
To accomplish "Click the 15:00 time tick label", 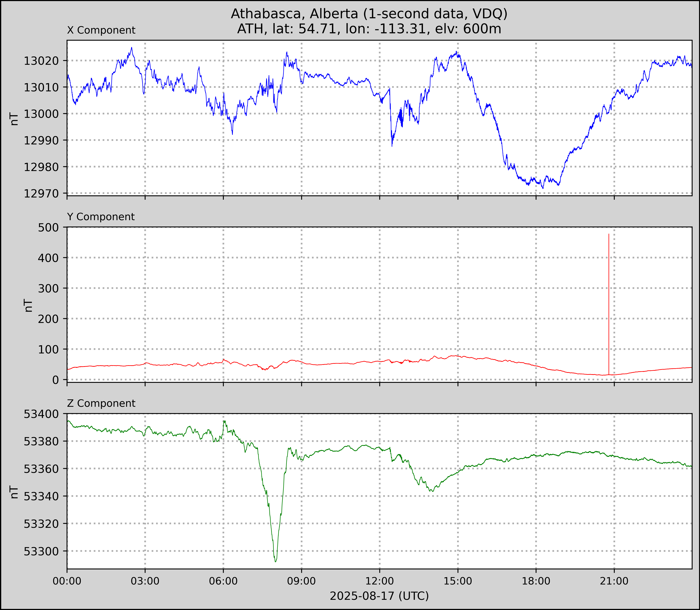I will click(457, 581).
